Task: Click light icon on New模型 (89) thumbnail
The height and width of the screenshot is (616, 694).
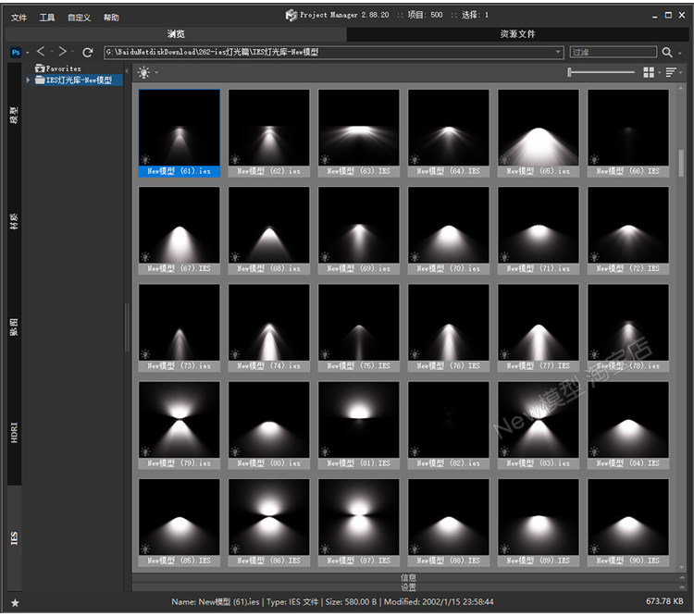Action: click(504, 548)
